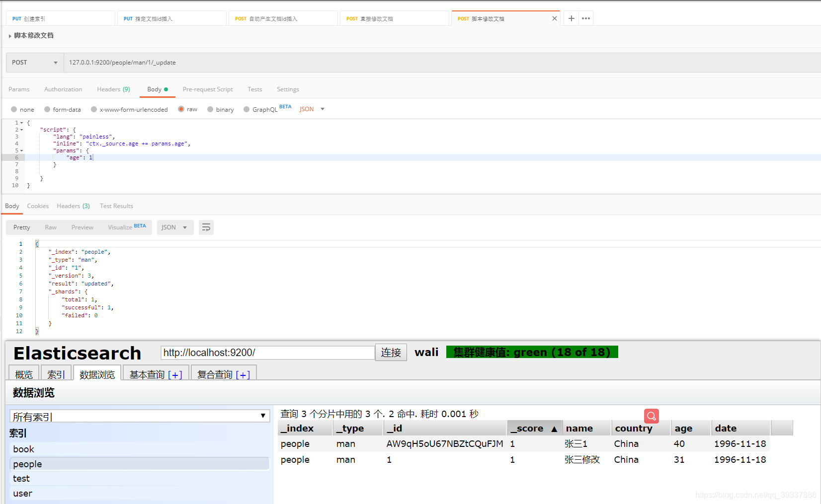Open the request Headers (9) tab

coord(113,89)
